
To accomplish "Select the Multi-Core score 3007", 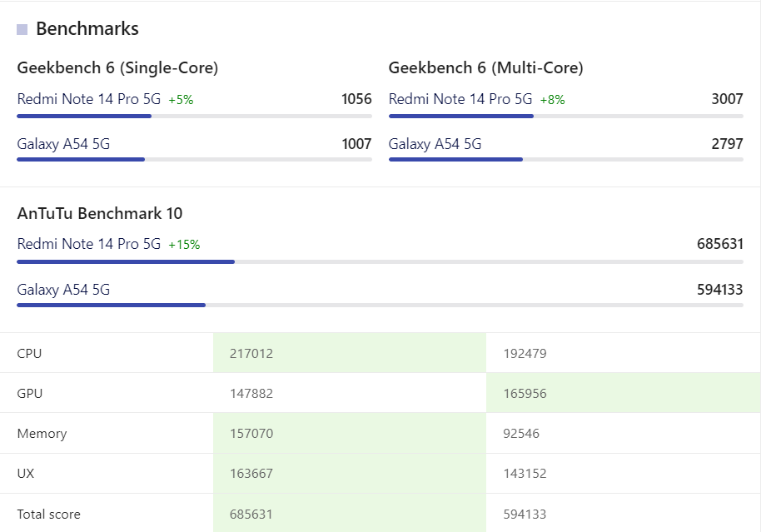I will [728, 99].
